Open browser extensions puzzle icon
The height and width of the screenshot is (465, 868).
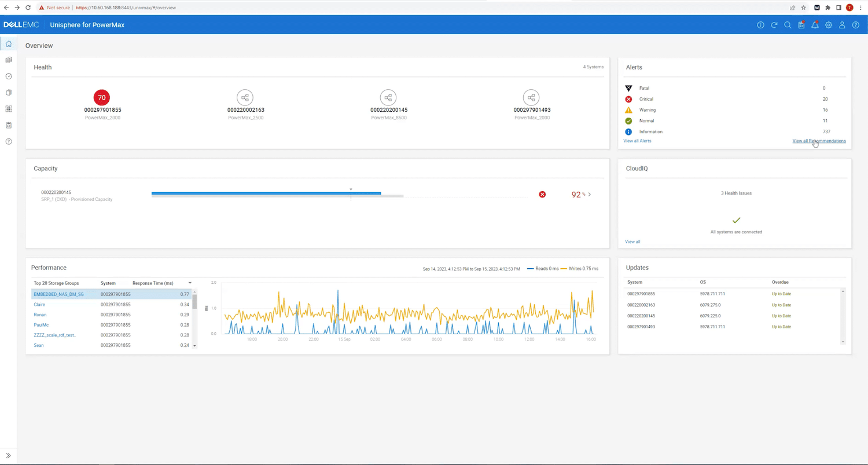pos(828,8)
